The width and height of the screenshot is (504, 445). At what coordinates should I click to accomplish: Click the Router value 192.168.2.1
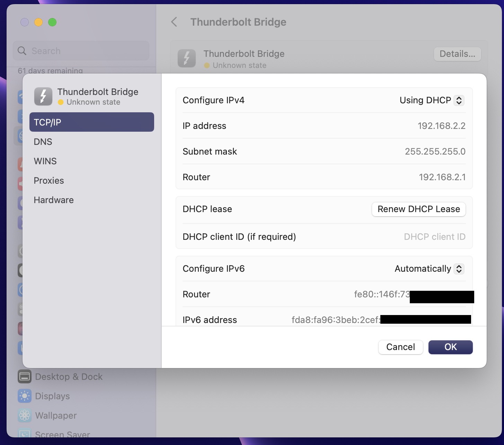(442, 177)
